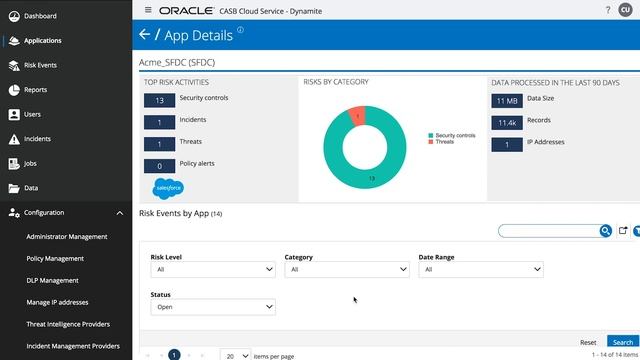Click the Configuration user-gear icon

click(x=14, y=213)
